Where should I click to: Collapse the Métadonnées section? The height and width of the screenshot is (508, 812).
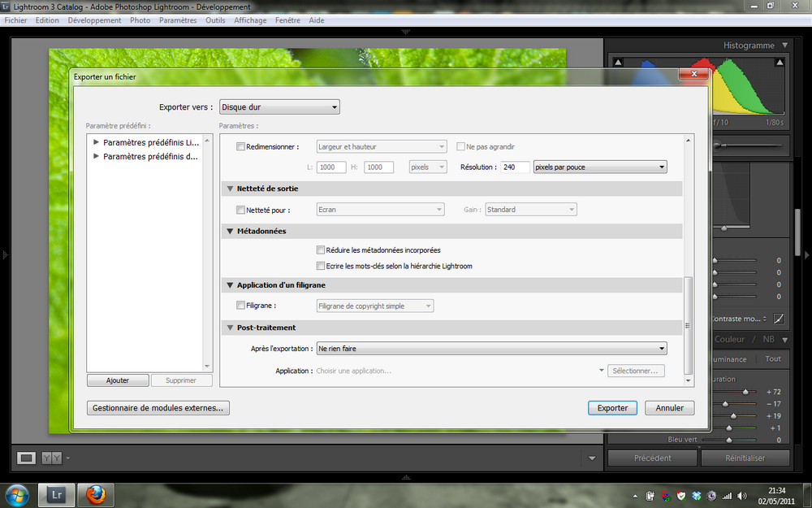click(x=231, y=231)
